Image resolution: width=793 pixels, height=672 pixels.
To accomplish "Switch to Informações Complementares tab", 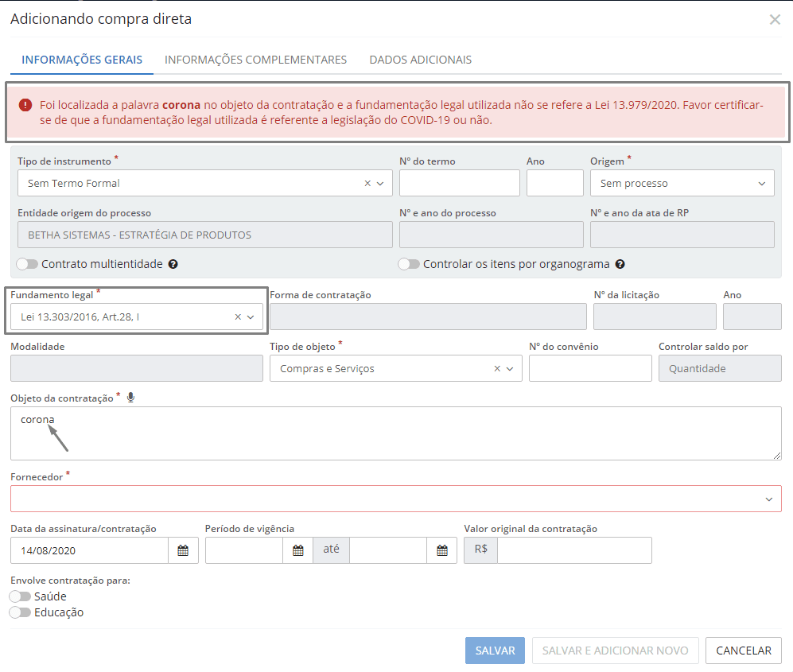I will coord(255,60).
